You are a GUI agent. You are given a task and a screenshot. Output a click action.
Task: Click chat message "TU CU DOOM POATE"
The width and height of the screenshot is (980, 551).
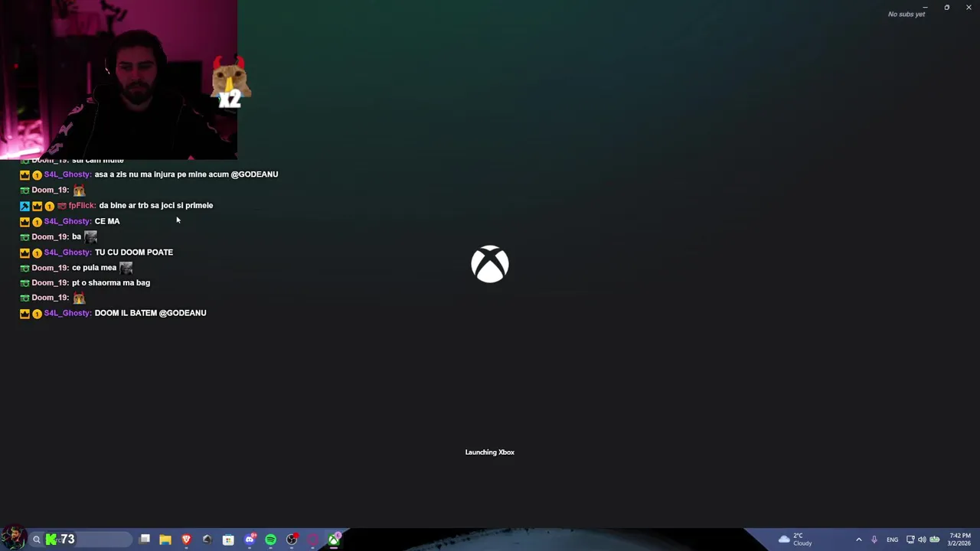[x=134, y=252]
